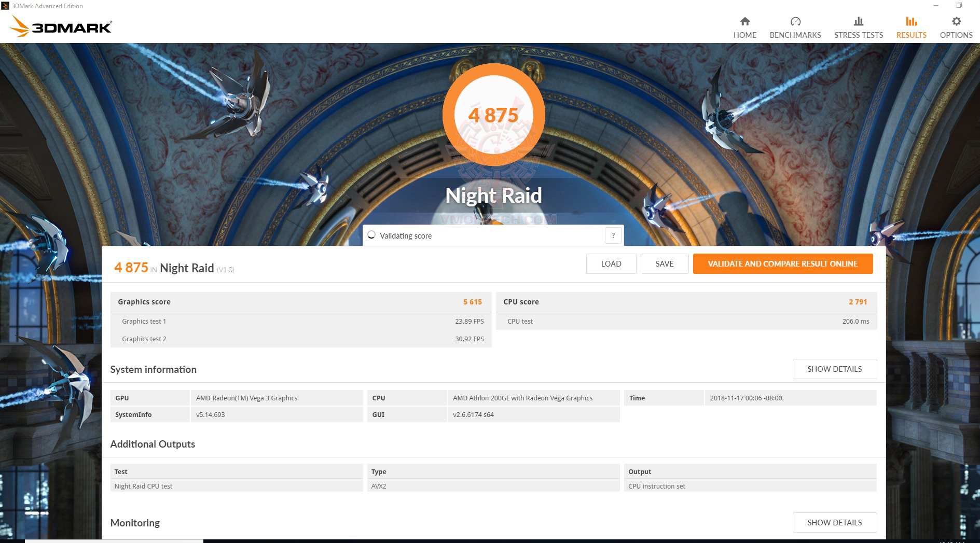Click AMD Radeon(TM) Vega 3 Graphics text
Image resolution: width=980 pixels, height=543 pixels.
tap(246, 398)
